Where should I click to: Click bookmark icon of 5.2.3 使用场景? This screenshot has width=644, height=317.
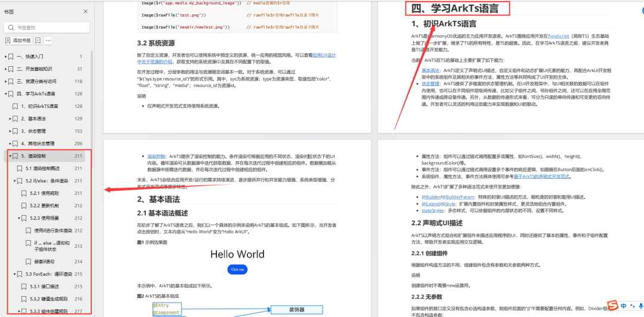coord(24,218)
